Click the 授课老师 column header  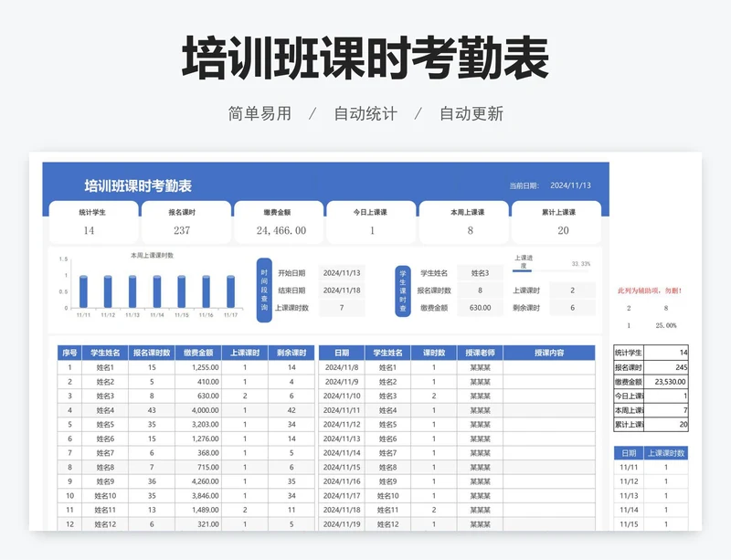[x=480, y=352]
